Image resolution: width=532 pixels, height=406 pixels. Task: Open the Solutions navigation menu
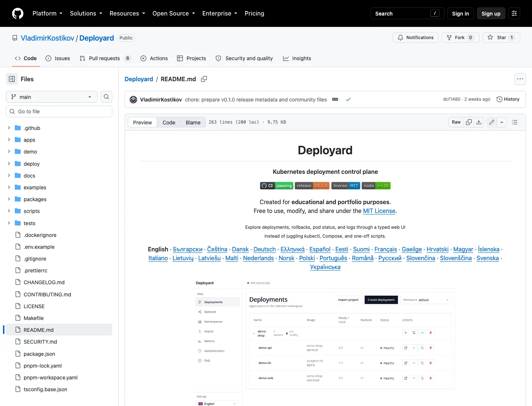[x=86, y=13]
